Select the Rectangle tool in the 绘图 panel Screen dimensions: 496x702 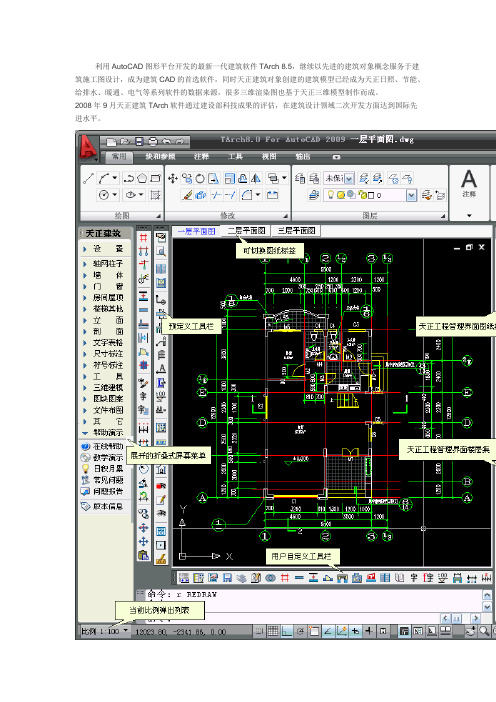tap(155, 178)
